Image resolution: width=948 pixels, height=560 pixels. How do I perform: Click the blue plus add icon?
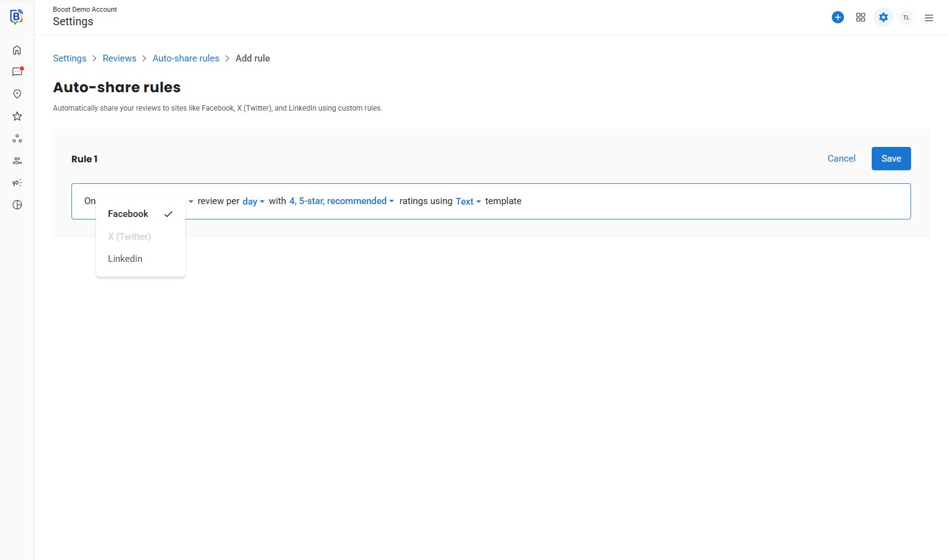click(837, 17)
